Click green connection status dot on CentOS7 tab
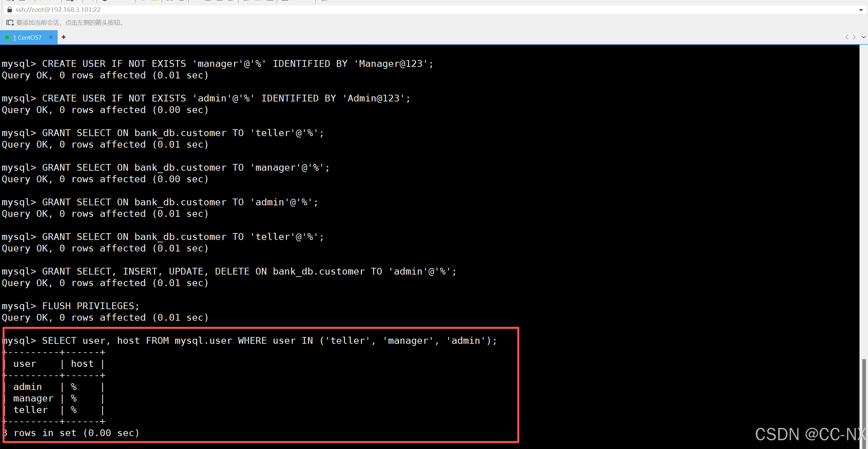The width and height of the screenshot is (868, 449). point(7,37)
